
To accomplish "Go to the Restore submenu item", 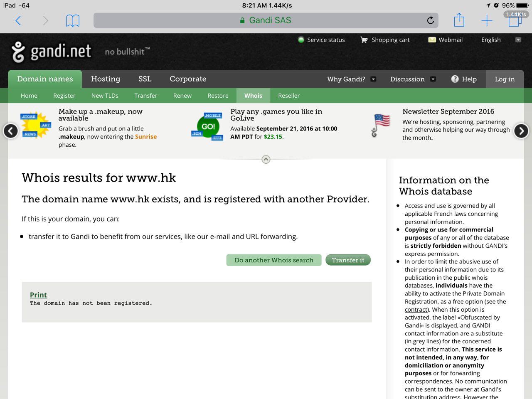I will (x=218, y=96).
